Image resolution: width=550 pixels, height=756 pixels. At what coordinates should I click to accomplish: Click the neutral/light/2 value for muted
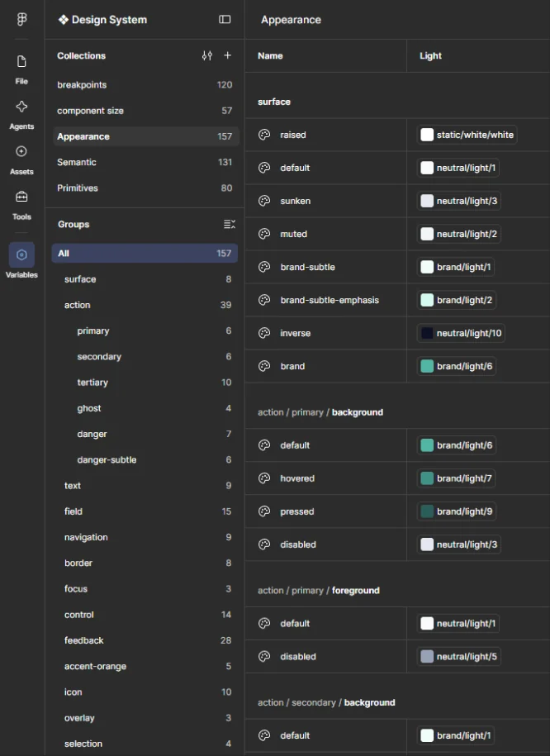459,234
